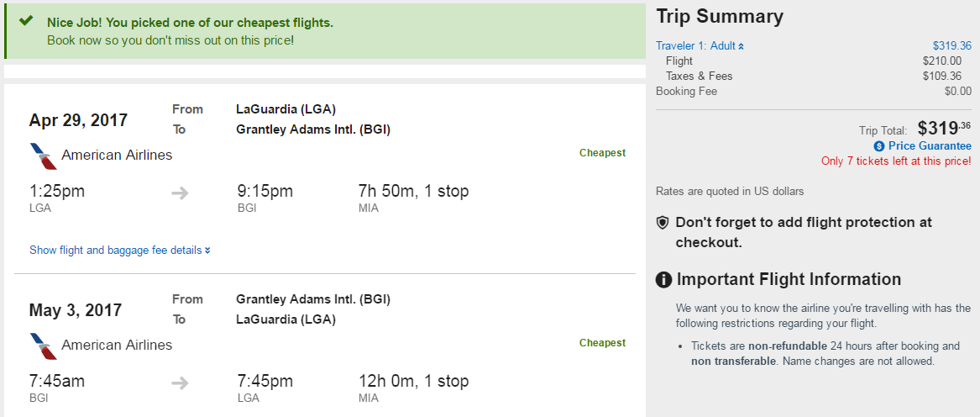Click arrow between 7:45am and 7:45pm
Viewport: 980px width, 417px height.
[180, 383]
